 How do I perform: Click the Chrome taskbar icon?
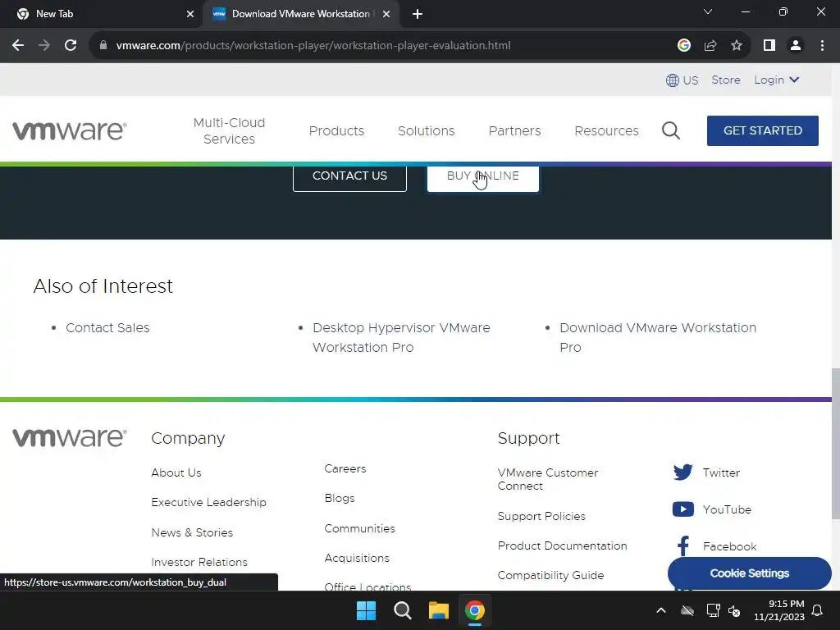tap(475, 610)
